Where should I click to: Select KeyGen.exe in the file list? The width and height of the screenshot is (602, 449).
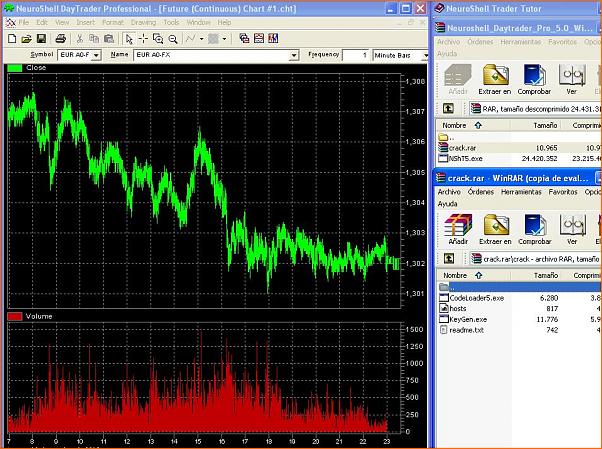pyautogui.click(x=468, y=319)
